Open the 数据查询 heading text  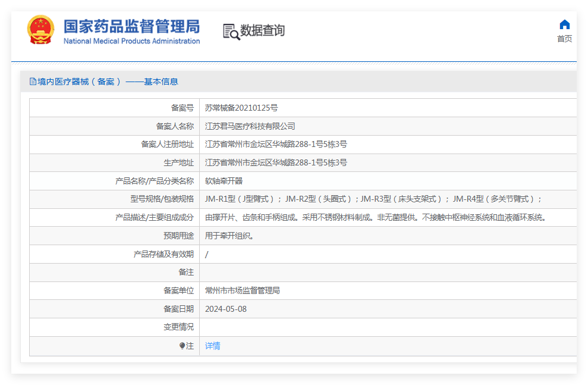(x=262, y=30)
